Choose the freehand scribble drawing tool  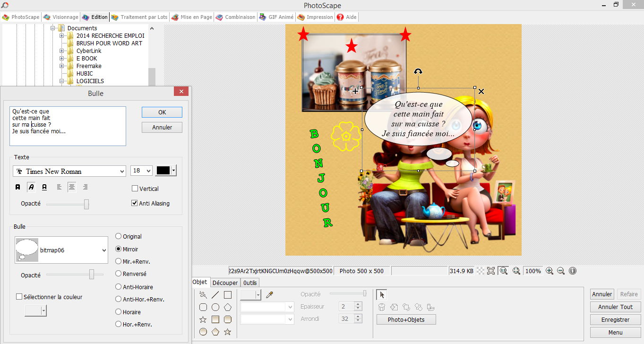(203, 295)
